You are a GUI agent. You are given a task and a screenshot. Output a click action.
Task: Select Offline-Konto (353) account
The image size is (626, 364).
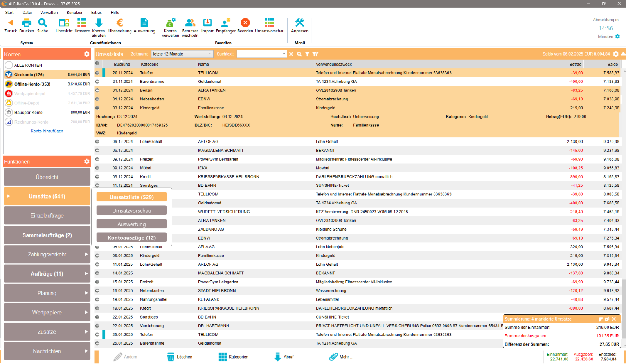tap(47, 84)
